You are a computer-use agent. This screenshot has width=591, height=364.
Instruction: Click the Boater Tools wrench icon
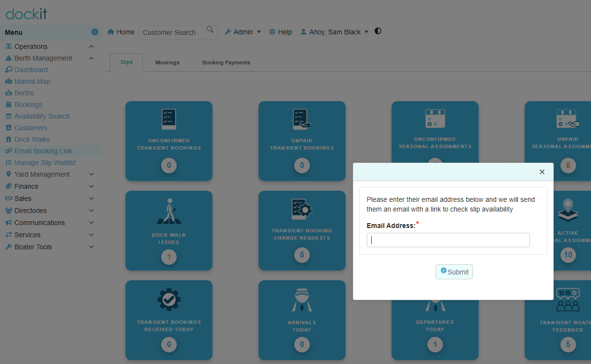(x=9, y=247)
